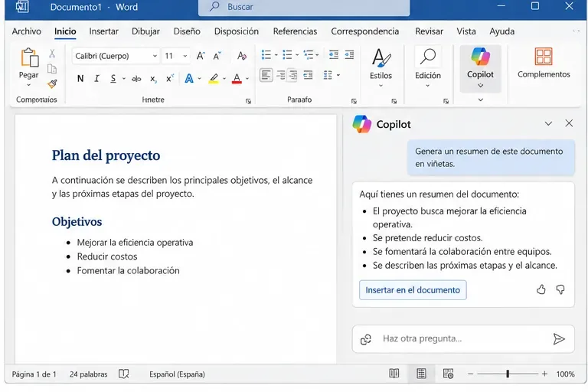
Task: Increase font size with the larger A icon
Action: click(201, 56)
